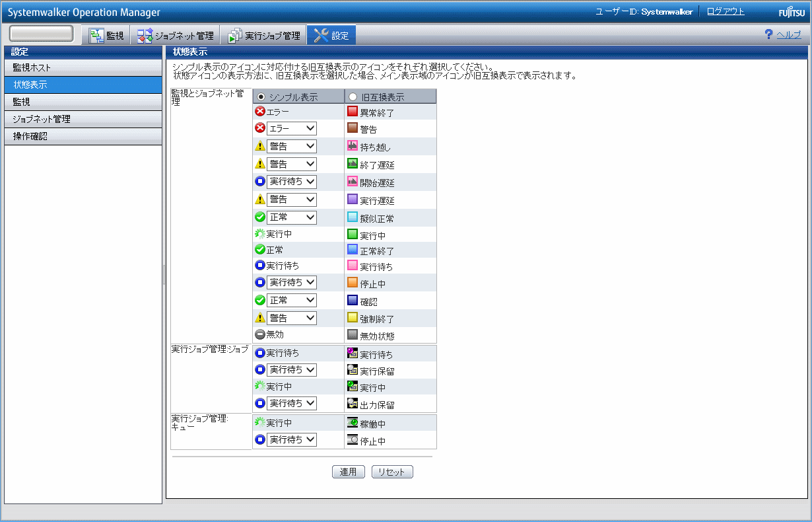Switch to the ジョブネット管理 top tab
Viewport: 812px width, 522px height.
[175, 35]
